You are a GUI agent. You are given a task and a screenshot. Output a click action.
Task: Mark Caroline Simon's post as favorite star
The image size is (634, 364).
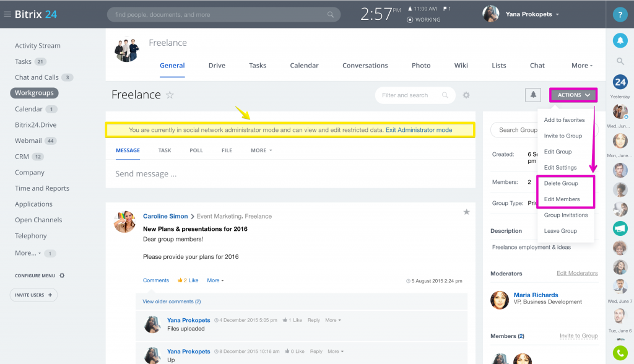466,212
